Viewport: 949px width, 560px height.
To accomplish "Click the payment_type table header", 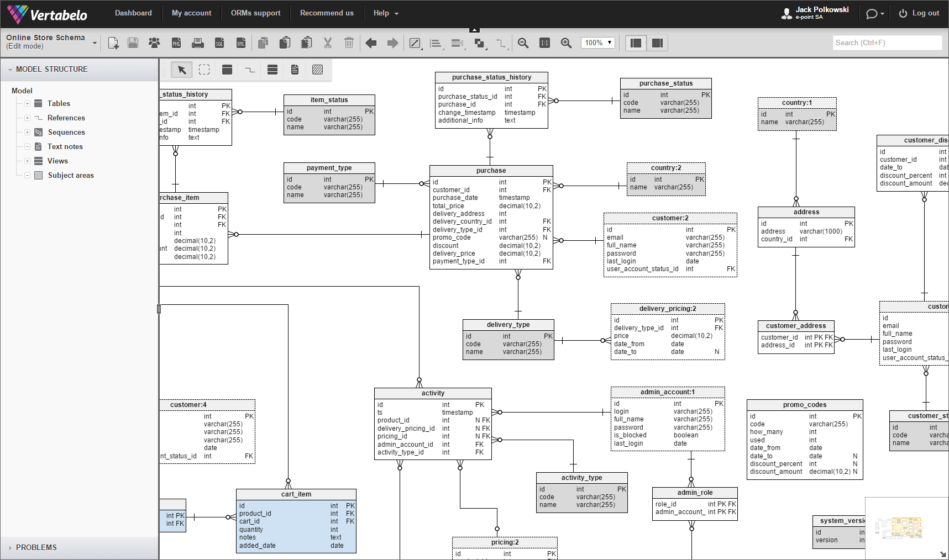I will (329, 168).
